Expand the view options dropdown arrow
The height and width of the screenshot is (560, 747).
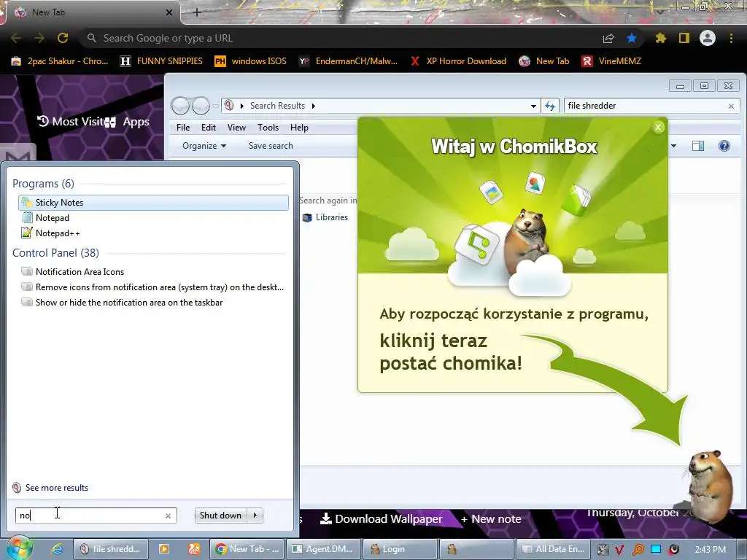point(673,146)
